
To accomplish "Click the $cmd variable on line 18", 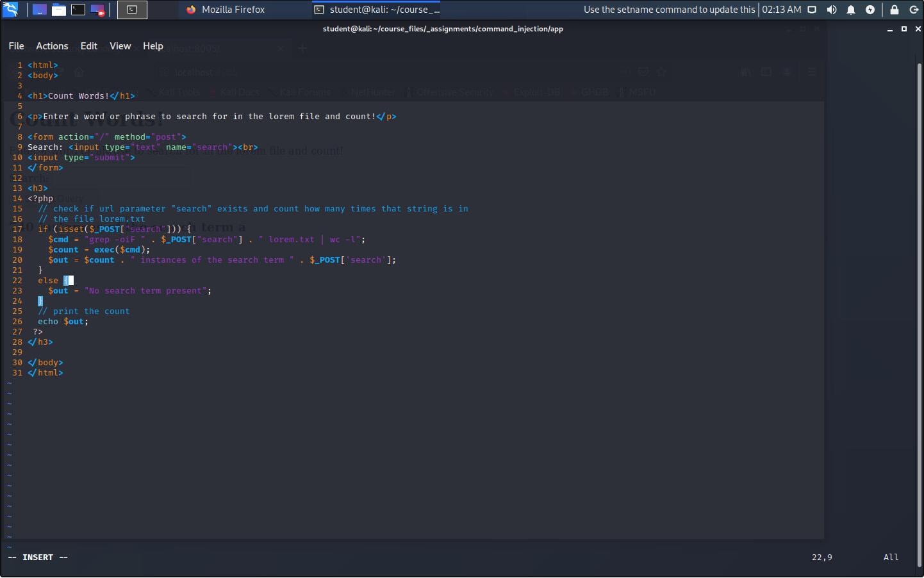I will [x=58, y=240].
